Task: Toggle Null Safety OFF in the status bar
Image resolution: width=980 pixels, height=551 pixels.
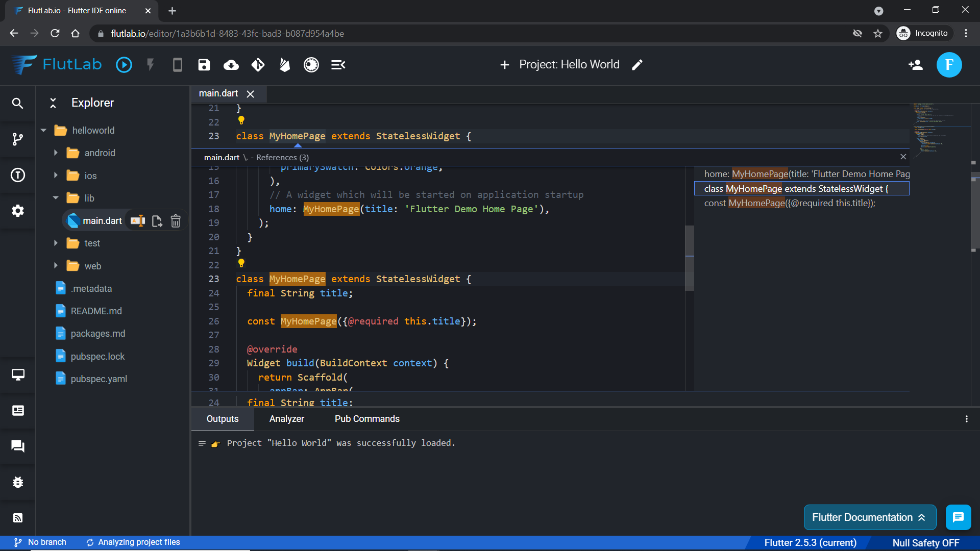Action: tap(925, 543)
